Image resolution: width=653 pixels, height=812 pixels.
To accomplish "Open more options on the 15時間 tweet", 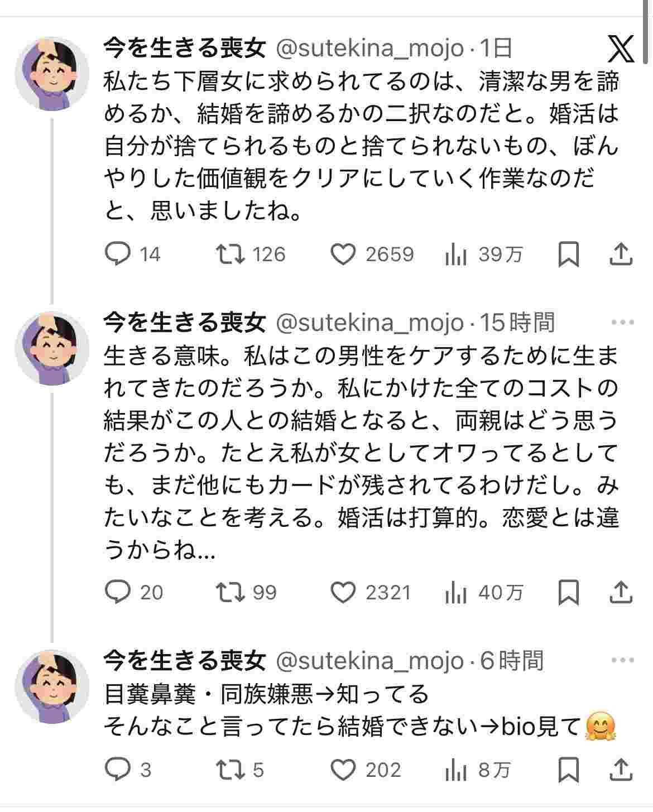I will 622,323.
